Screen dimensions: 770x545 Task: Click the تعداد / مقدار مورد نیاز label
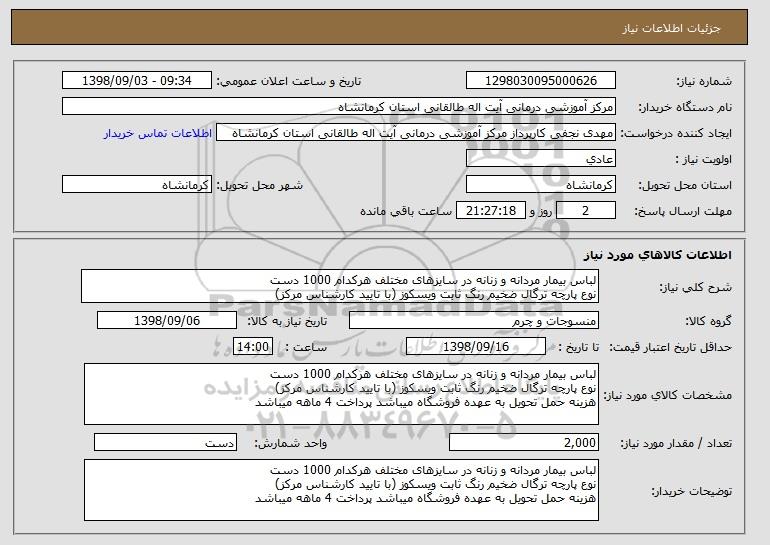[676, 443]
